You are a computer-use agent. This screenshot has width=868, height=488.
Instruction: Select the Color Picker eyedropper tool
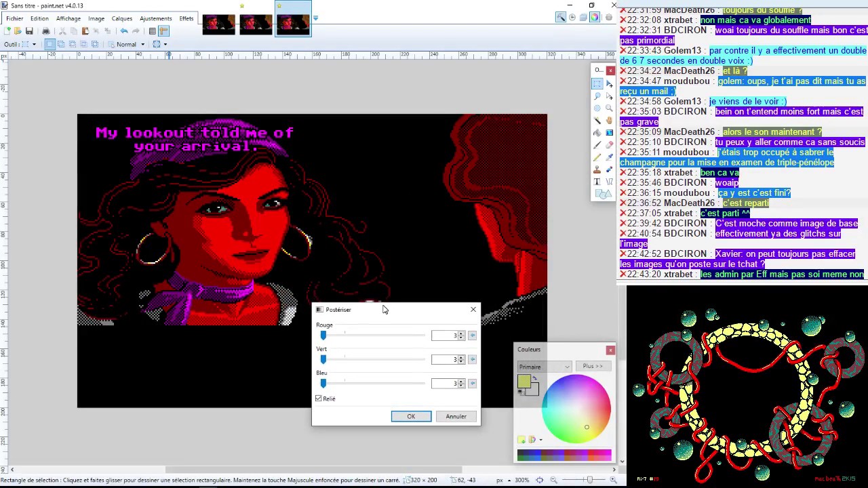609,157
